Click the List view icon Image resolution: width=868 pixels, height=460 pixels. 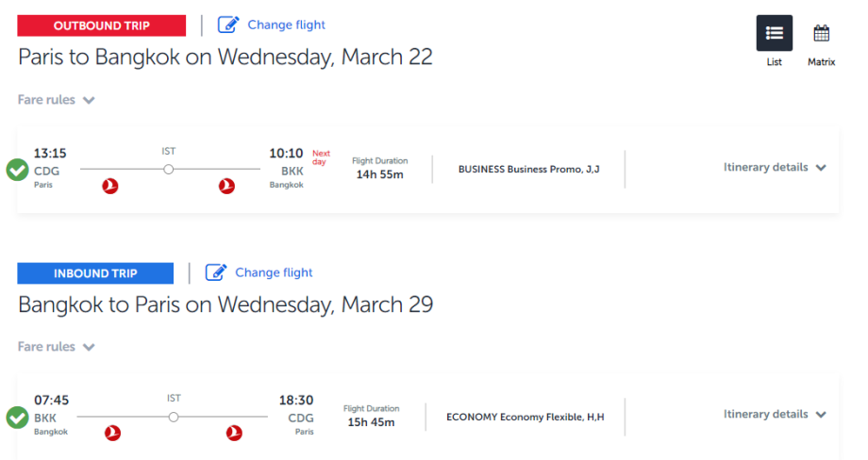coord(774,34)
